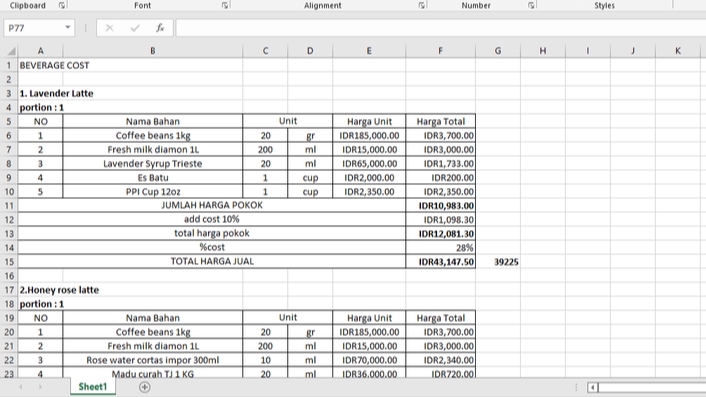Expand the Name Box dropdown arrow
The height and width of the screenshot is (397, 706).
(68, 27)
